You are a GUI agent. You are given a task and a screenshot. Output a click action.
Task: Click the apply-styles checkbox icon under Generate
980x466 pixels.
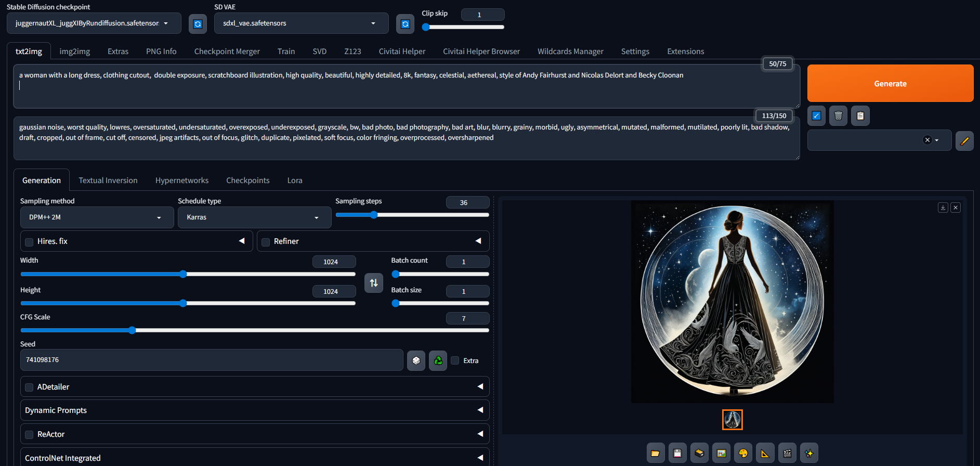[x=816, y=116]
